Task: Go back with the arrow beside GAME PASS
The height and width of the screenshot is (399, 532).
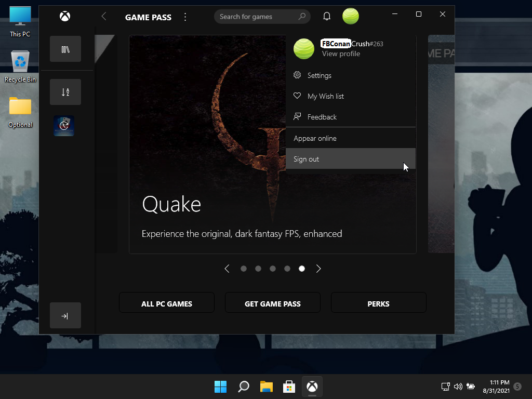Action: click(x=104, y=16)
